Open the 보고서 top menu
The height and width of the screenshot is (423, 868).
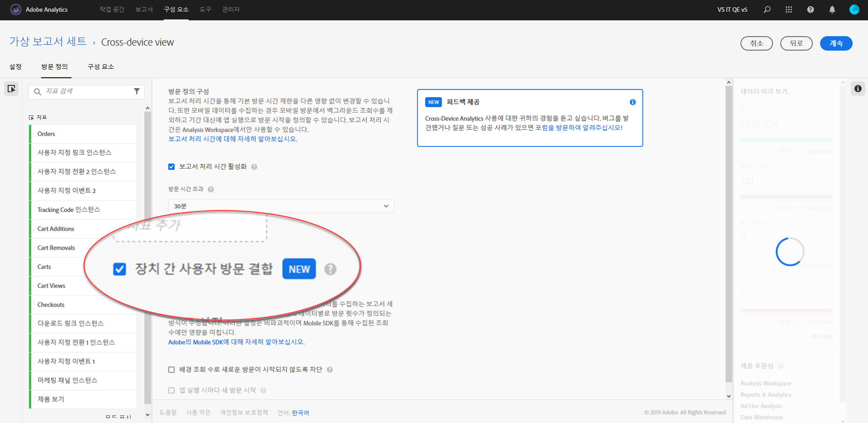tap(144, 9)
